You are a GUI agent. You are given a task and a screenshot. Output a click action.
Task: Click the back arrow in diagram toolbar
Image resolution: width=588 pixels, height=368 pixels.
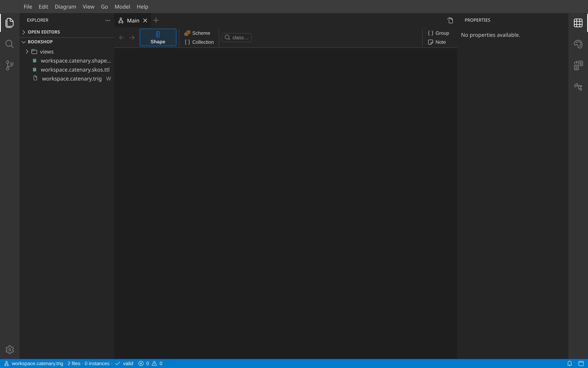121,37
